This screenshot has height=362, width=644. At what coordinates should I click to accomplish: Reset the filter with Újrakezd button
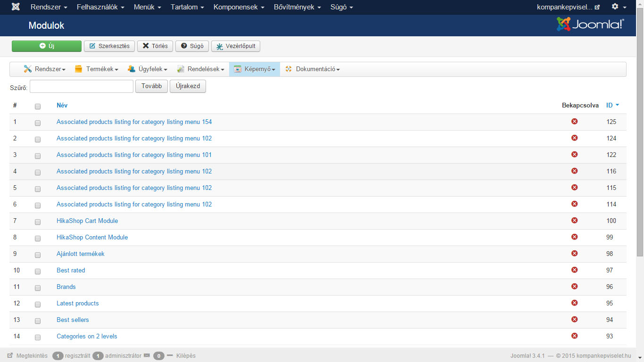pos(188,86)
